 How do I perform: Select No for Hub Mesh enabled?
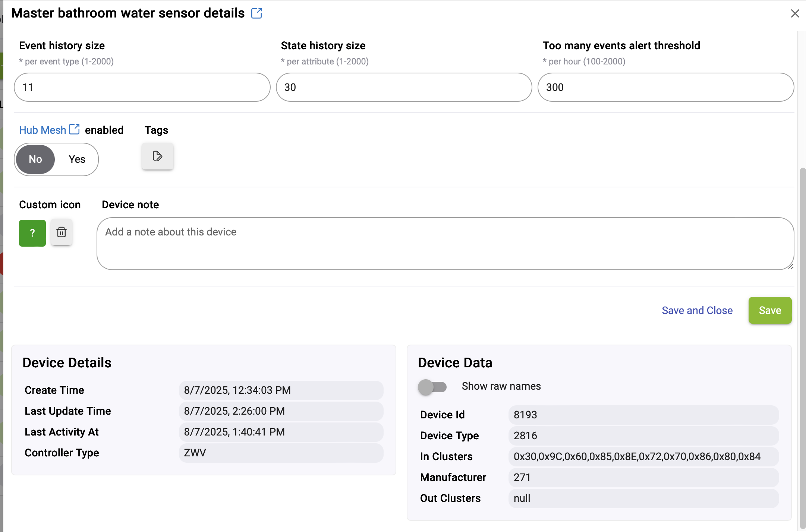35,159
